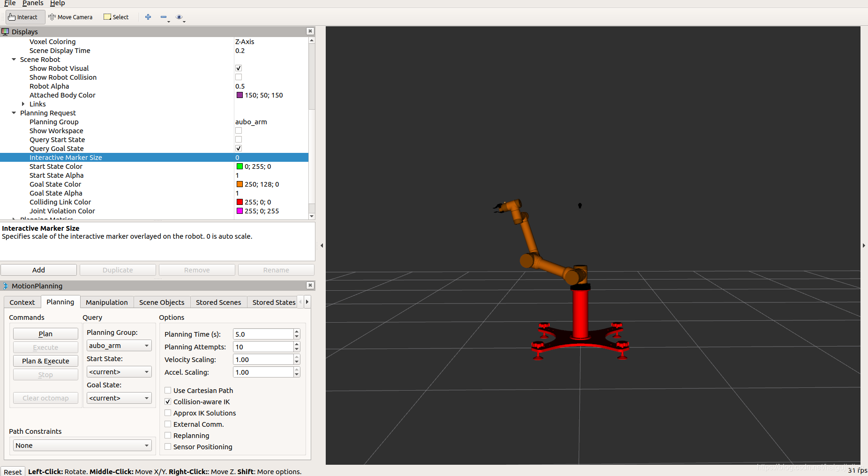Click the MotionPlanning panel icon
Screen dimensions: 868x476
[6, 286]
